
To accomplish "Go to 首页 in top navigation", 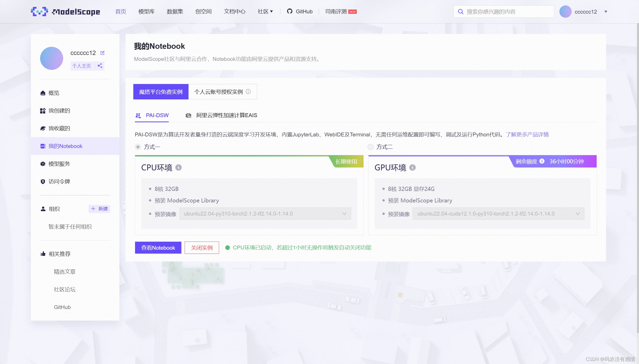I will (121, 12).
